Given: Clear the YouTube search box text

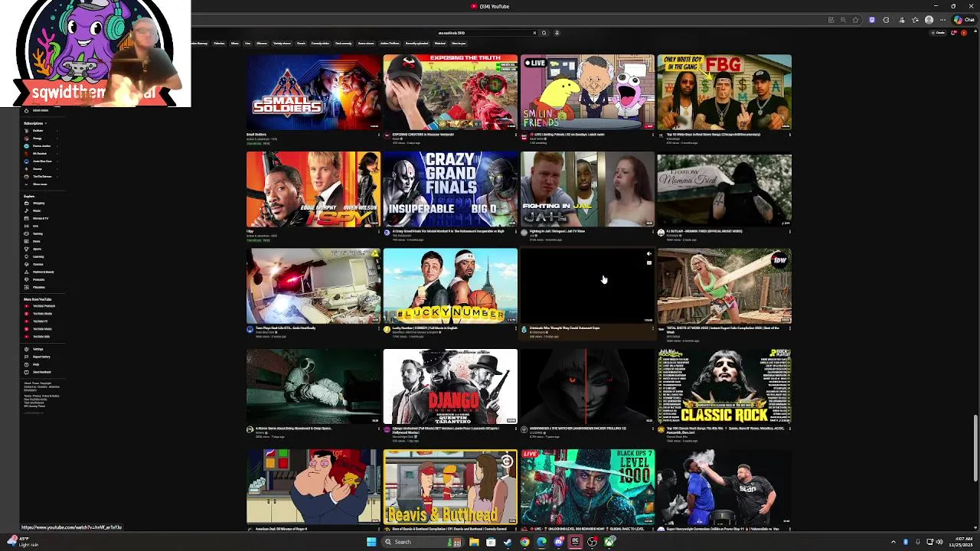Looking at the screenshot, I should point(534,33).
